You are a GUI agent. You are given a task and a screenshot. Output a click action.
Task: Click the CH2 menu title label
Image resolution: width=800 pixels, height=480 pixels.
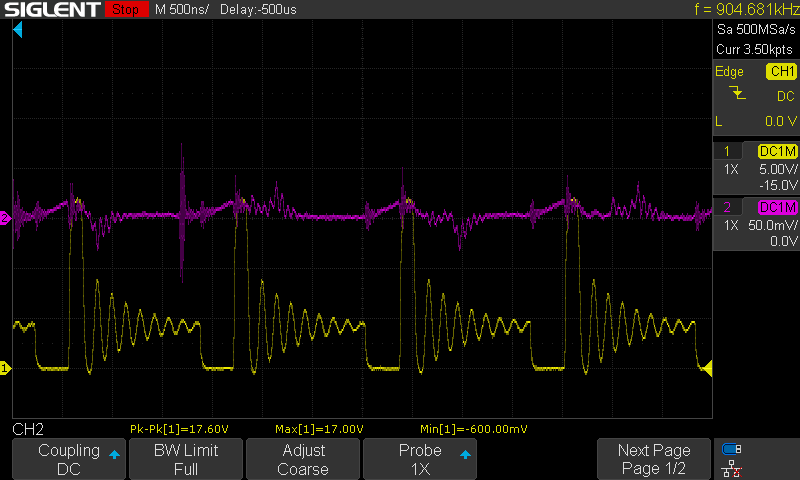(x=28, y=429)
